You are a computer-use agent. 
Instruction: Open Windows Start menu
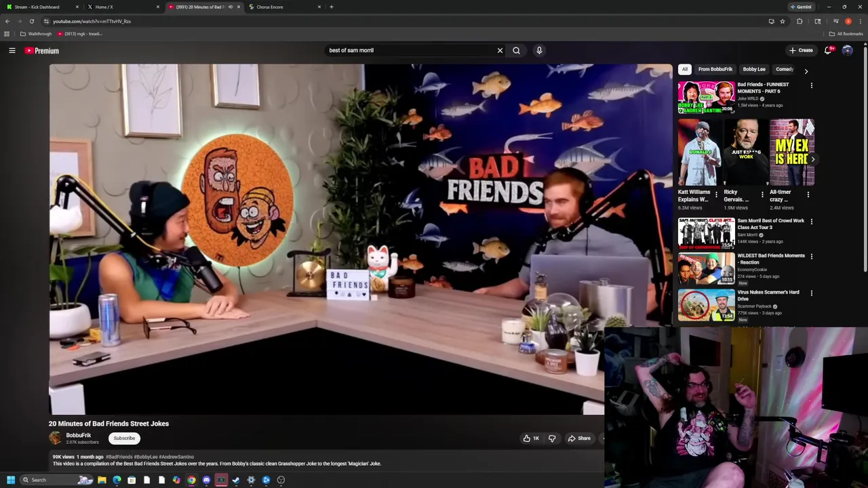(x=10, y=480)
